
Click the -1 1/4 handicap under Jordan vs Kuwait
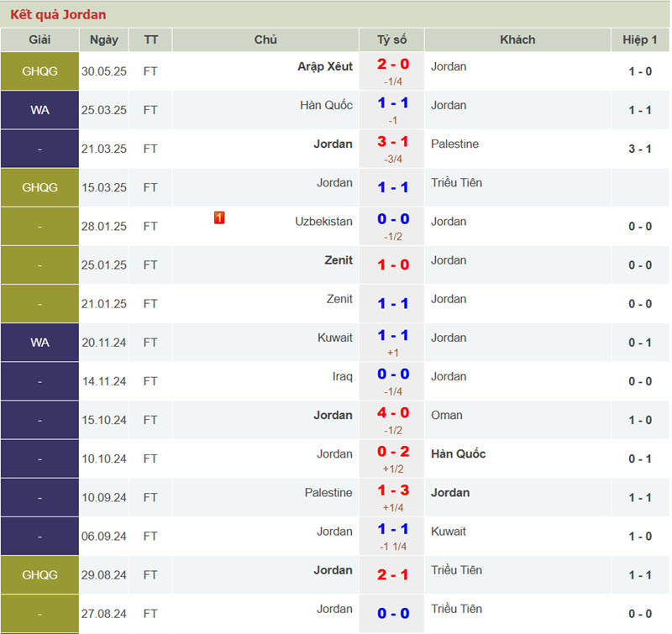click(393, 547)
